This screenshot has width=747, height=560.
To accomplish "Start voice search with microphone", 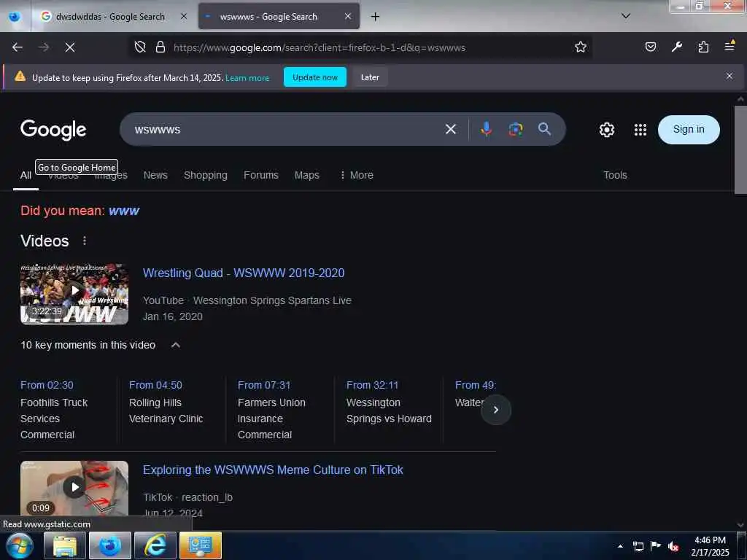I will tap(487, 129).
